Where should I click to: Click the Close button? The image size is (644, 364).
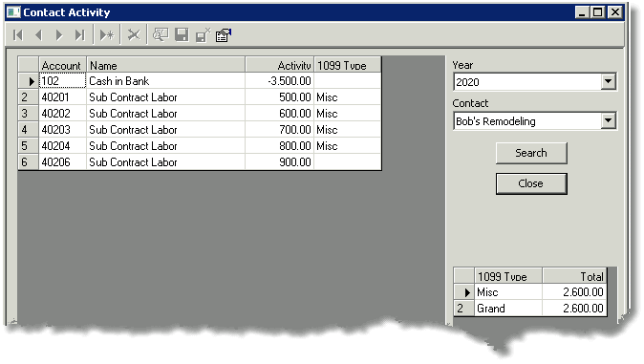click(x=531, y=183)
